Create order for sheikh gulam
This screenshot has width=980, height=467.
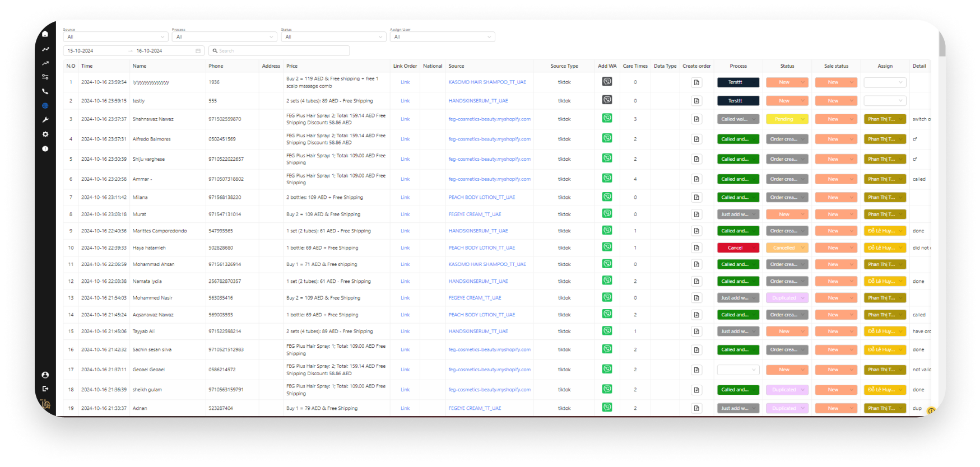(696, 390)
